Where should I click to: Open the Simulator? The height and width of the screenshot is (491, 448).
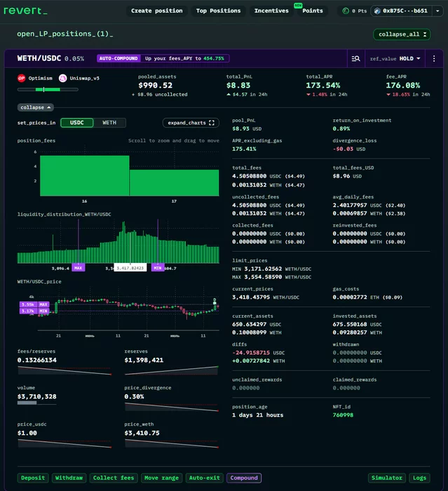[386, 478]
